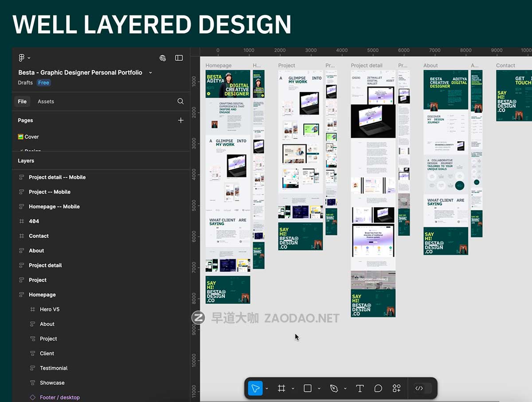The width and height of the screenshot is (532, 402).
Task: Select the Hero V5 layer under Homepage
Action: tap(50, 309)
